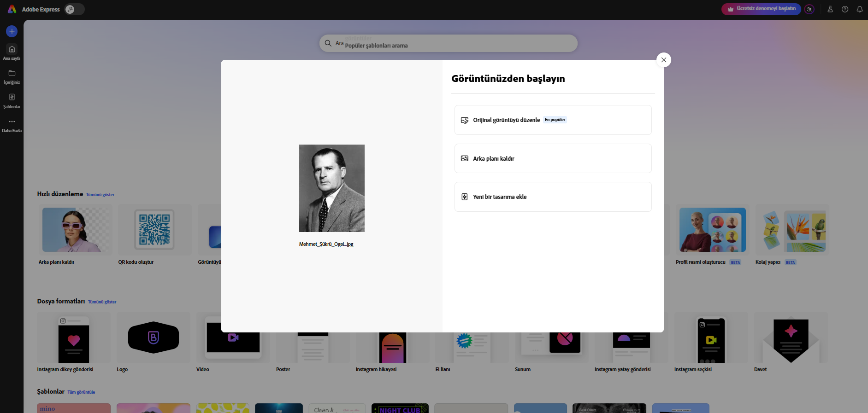Viewport: 868px width, 413px height.
Task: Click Tümünü göster next to Dosya formatları
Action: 102,302
